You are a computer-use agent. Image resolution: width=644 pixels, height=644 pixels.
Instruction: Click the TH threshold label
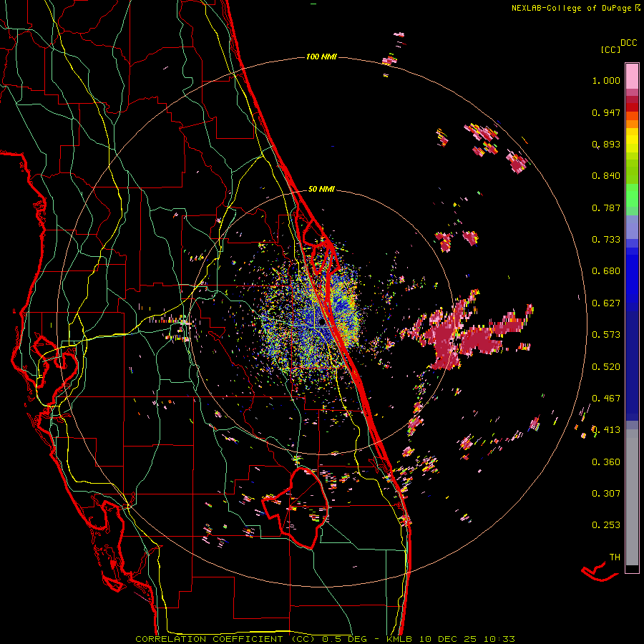[x=615, y=557]
